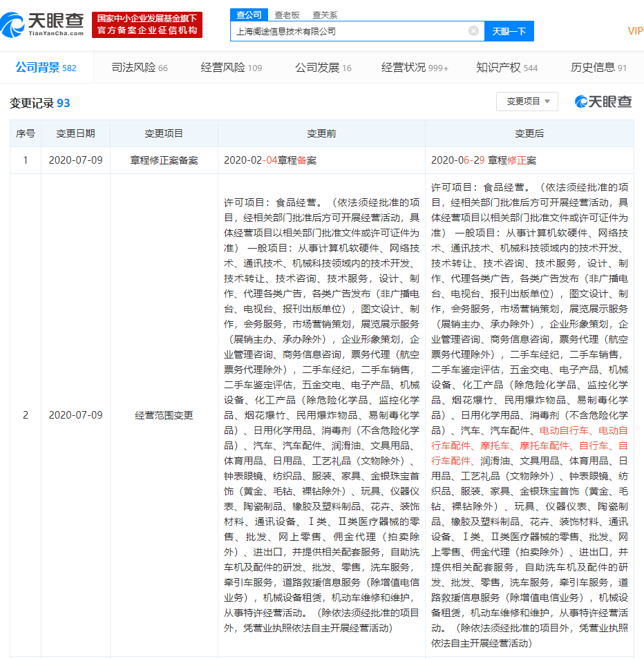Click the red 官方备案企业征信机构 banner

pos(147,25)
